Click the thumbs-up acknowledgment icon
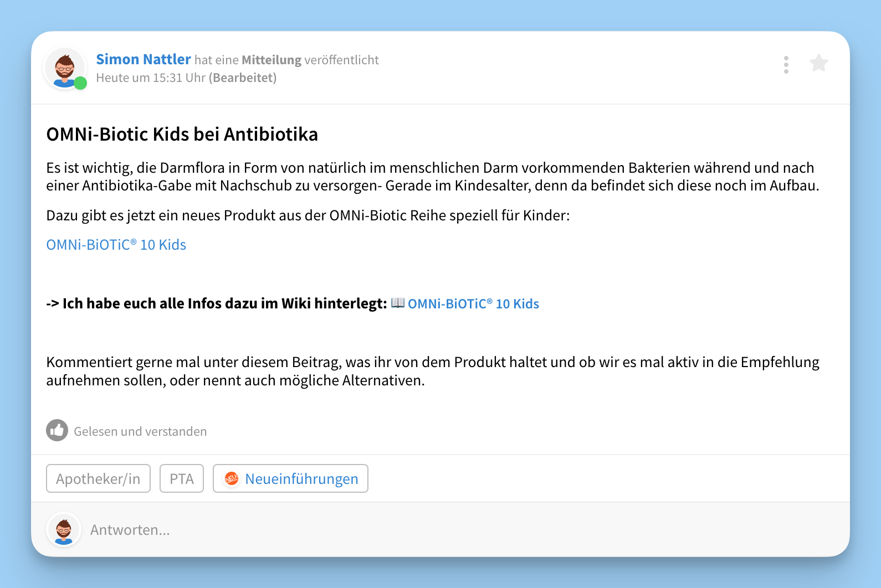Image resolution: width=881 pixels, height=588 pixels. tap(57, 430)
